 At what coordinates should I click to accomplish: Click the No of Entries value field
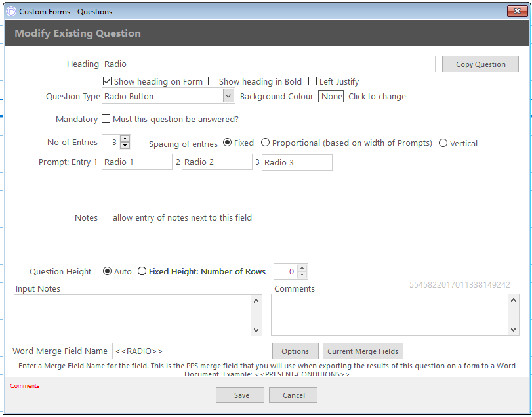tap(112, 143)
